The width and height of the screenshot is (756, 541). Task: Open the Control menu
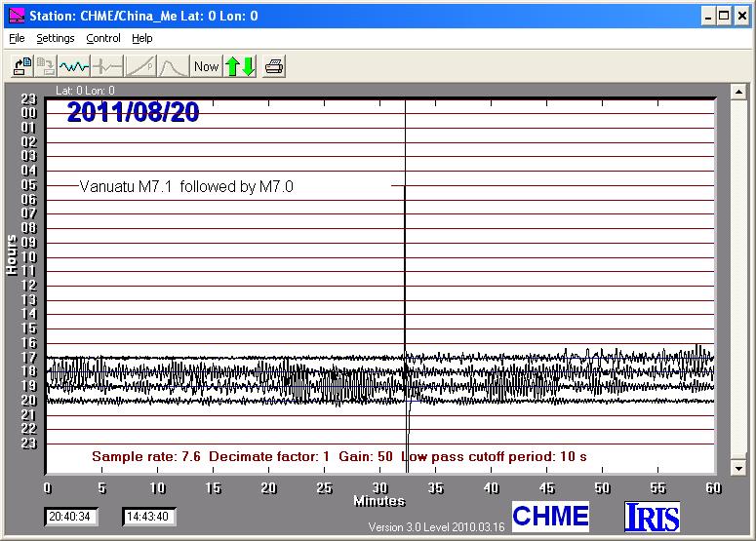tap(103, 39)
